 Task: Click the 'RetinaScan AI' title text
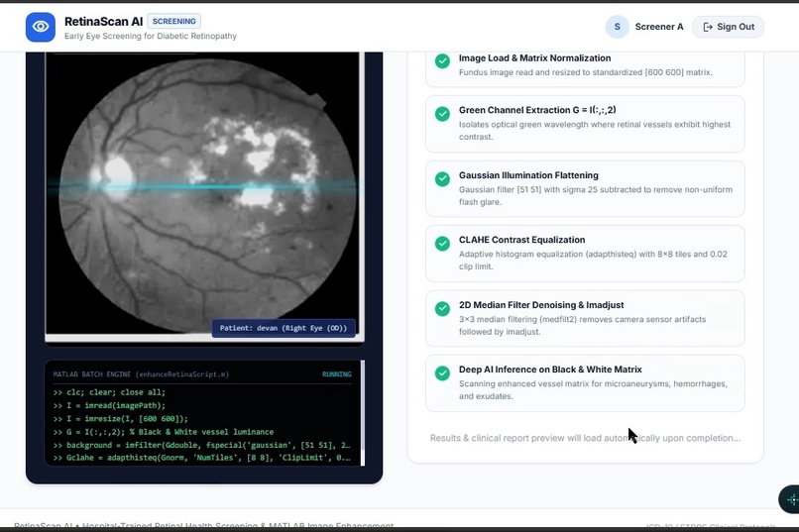click(103, 22)
